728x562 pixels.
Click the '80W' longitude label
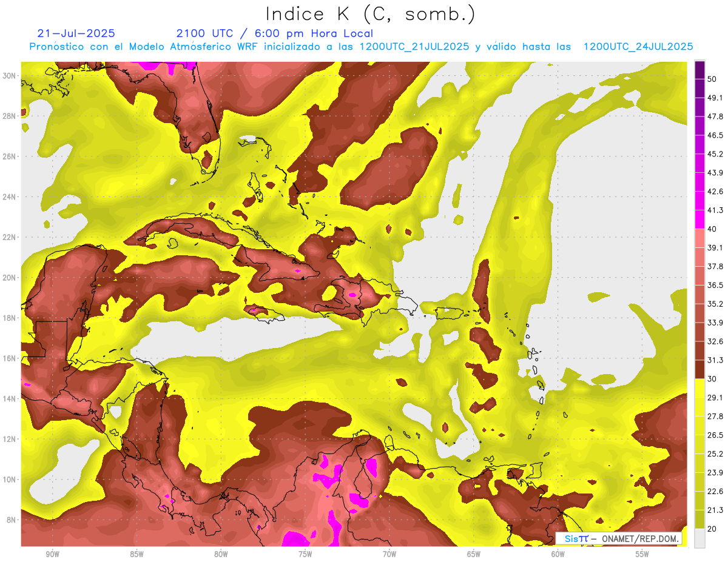pyautogui.click(x=221, y=554)
